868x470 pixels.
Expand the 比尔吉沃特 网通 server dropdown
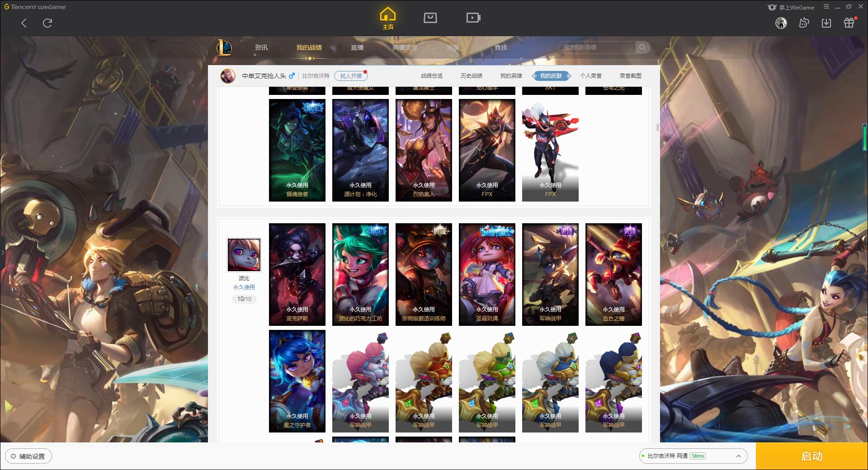click(x=693, y=456)
